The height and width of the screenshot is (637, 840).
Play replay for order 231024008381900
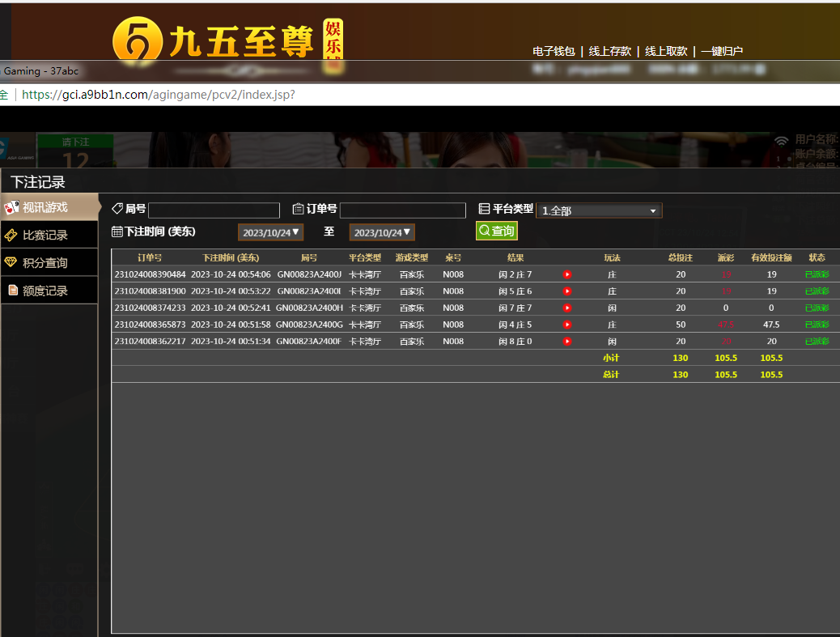(566, 291)
